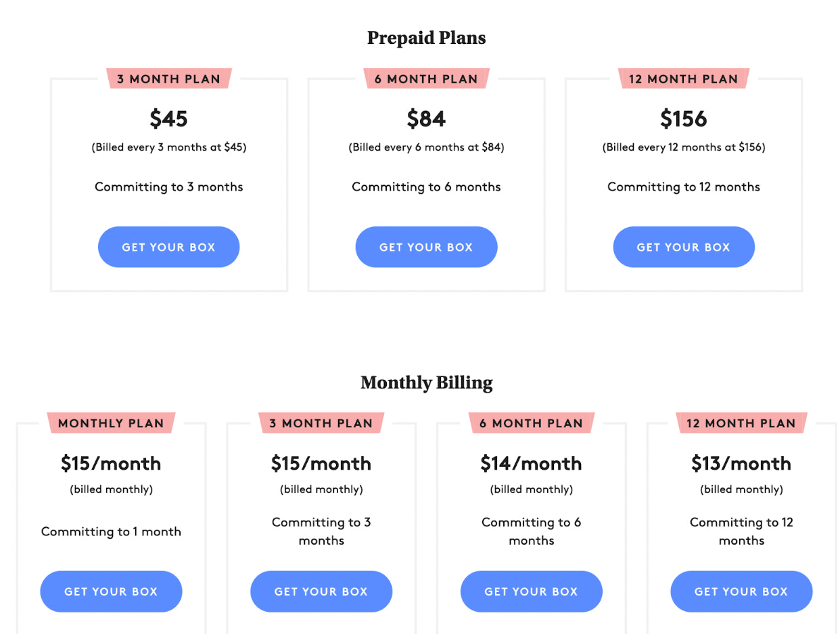840x634 pixels.
Task: Click the Monthly Billing heading
Action: coord(427,383)
